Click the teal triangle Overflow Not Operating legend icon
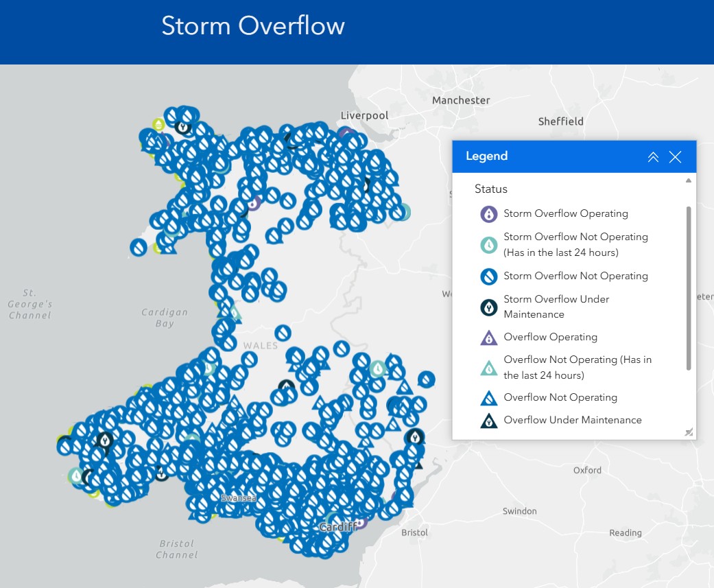Viewport: 714px width, 588px height. 488,368
